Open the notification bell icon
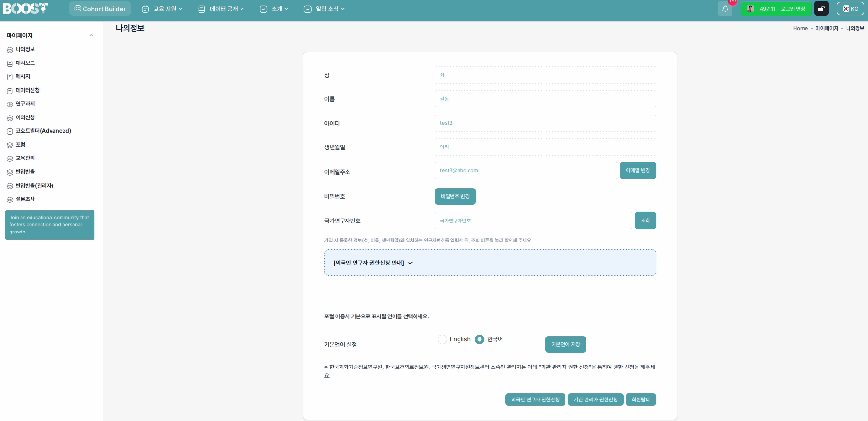The width and height of the screenshot is (868, 421). [725, 9]
